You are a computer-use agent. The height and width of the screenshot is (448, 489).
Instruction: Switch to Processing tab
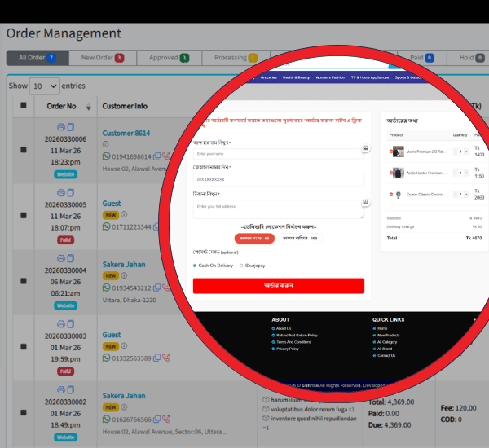236,58
